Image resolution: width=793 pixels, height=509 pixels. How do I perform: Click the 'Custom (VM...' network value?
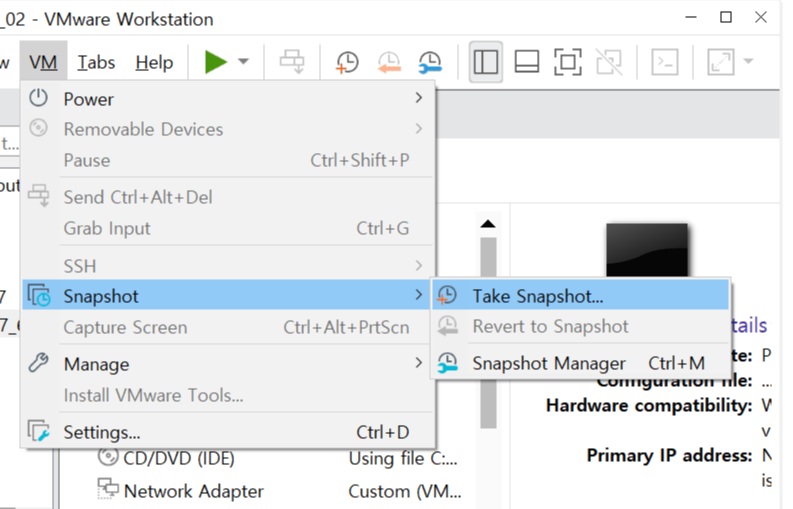point(405,491)
